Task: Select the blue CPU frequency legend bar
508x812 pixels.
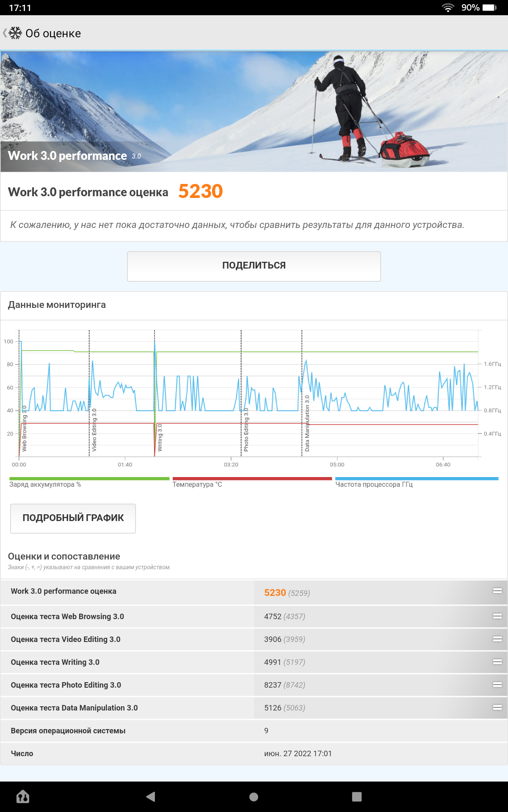Action: pos(417,479)
